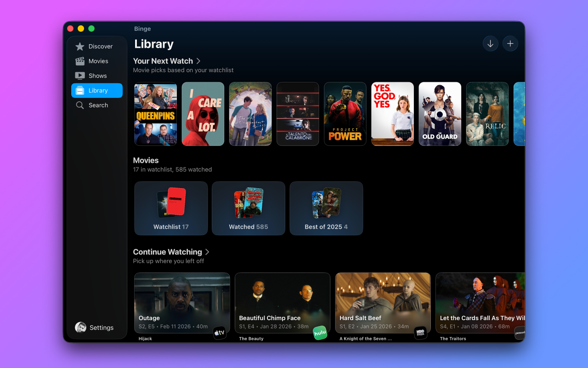Open the couple walking movie poster

pyautogui.click(x=250, y=114)
